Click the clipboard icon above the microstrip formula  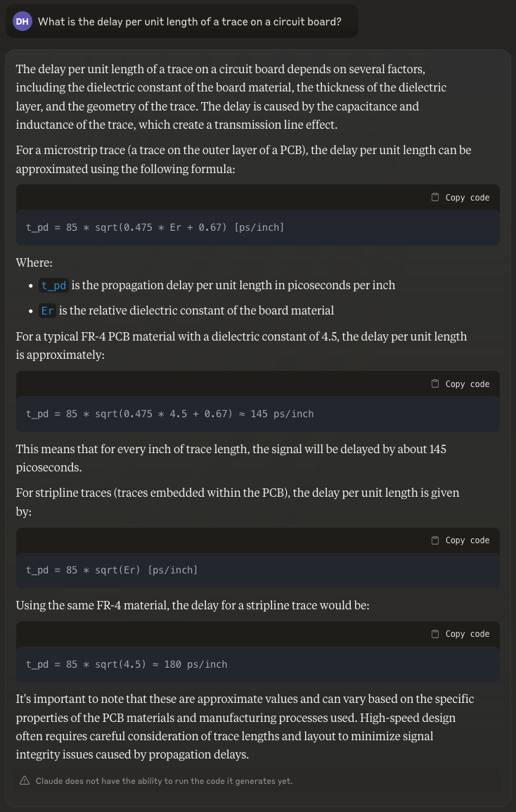435,198
